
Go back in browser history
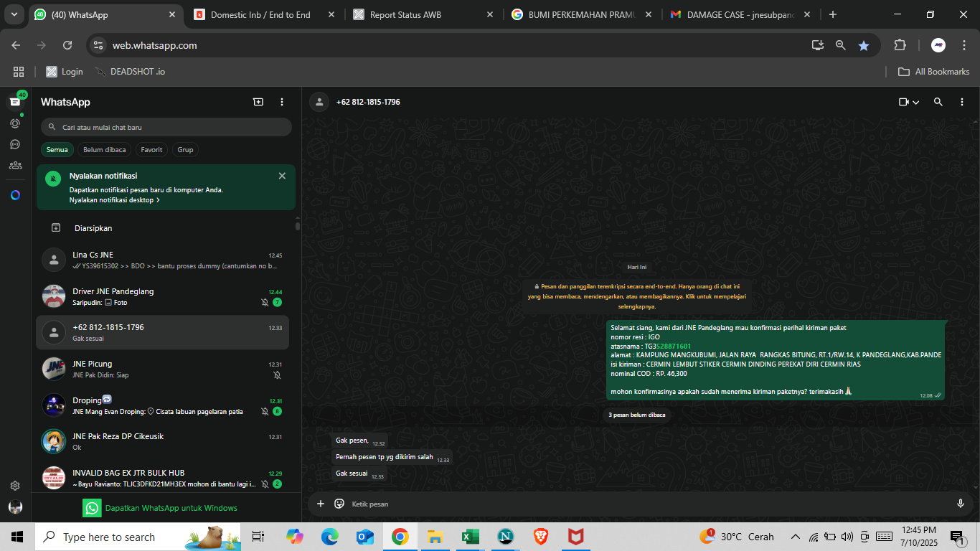(x=17, y=45)
